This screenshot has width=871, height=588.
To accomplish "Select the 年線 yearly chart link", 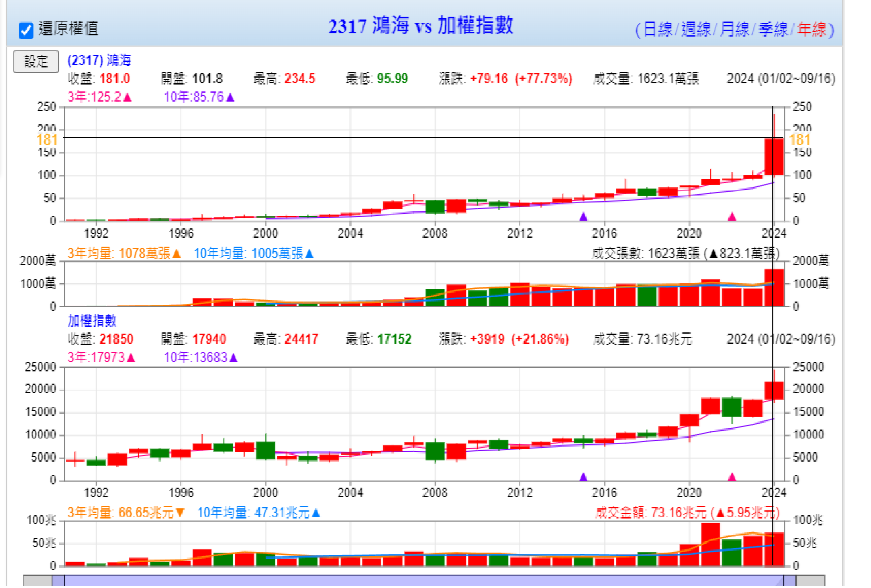I will click(812, 30).
